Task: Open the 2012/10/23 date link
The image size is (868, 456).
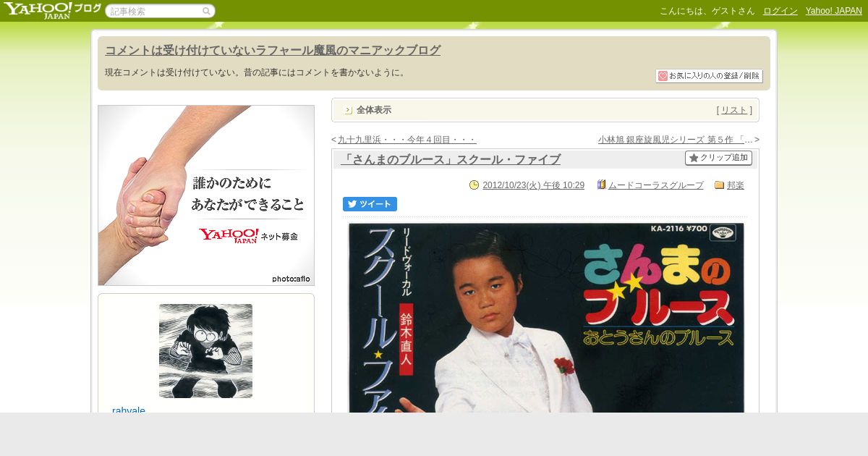Action: (533, 185)
